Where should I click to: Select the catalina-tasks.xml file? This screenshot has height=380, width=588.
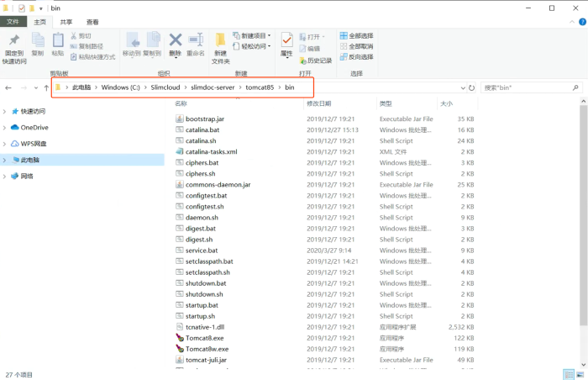click(212, 152)
